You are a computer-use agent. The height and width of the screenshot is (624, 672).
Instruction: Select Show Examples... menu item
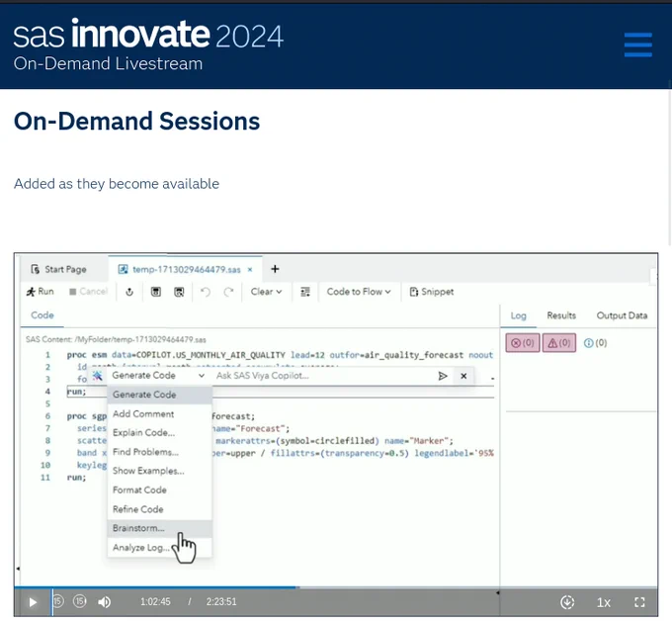pos(159,471)
